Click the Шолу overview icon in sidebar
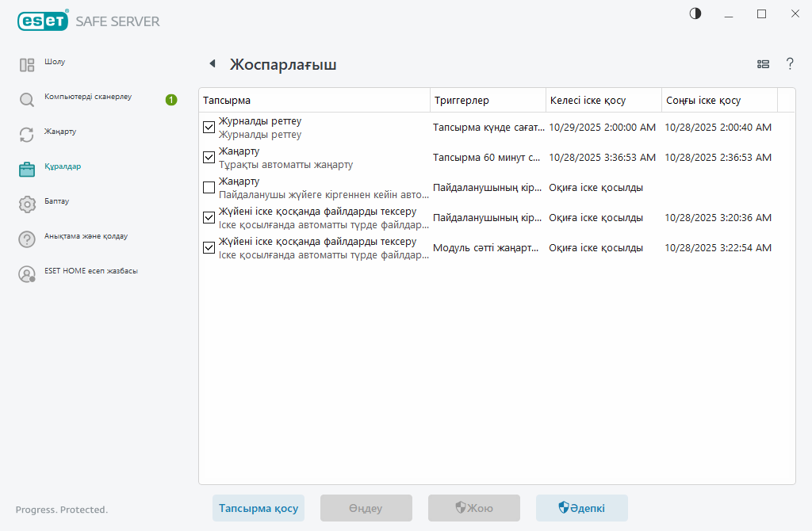The image size is (812, 531). 27,65
